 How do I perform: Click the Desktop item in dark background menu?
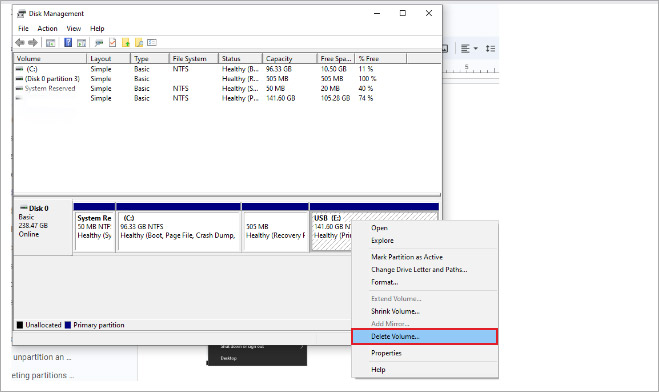pyautogui.click(x=229, y=358)
